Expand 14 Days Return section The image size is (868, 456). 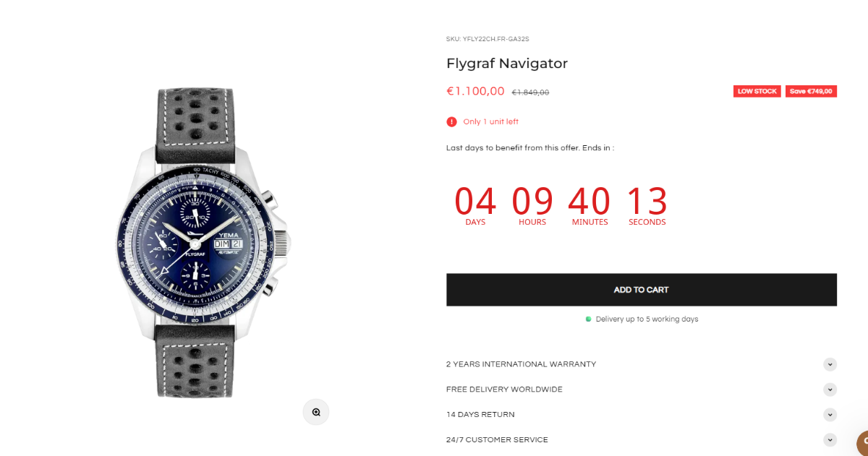(x=642, y=415)
